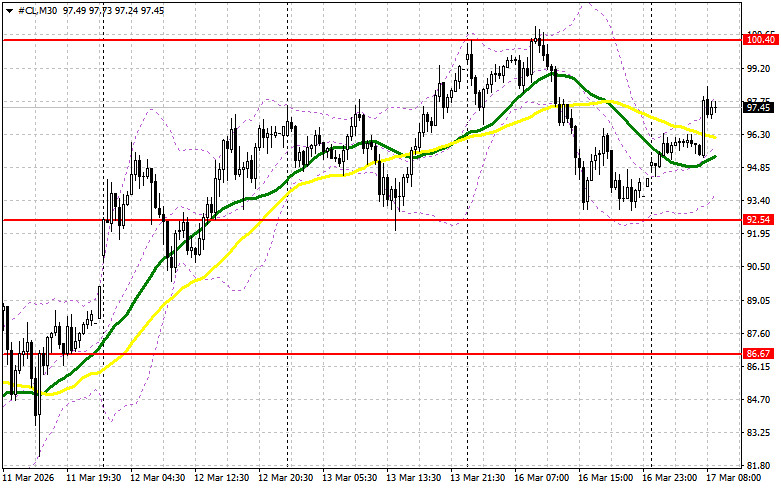Click the 99.20 price scale label
This screenshot has width=781, height=489.
tap(759, 69)
